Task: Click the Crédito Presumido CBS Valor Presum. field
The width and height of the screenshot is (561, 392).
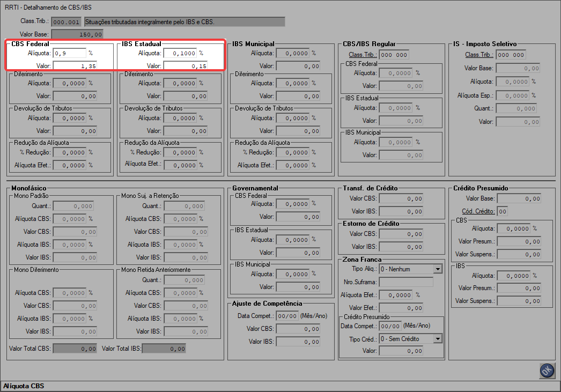Action: [519, 241]
